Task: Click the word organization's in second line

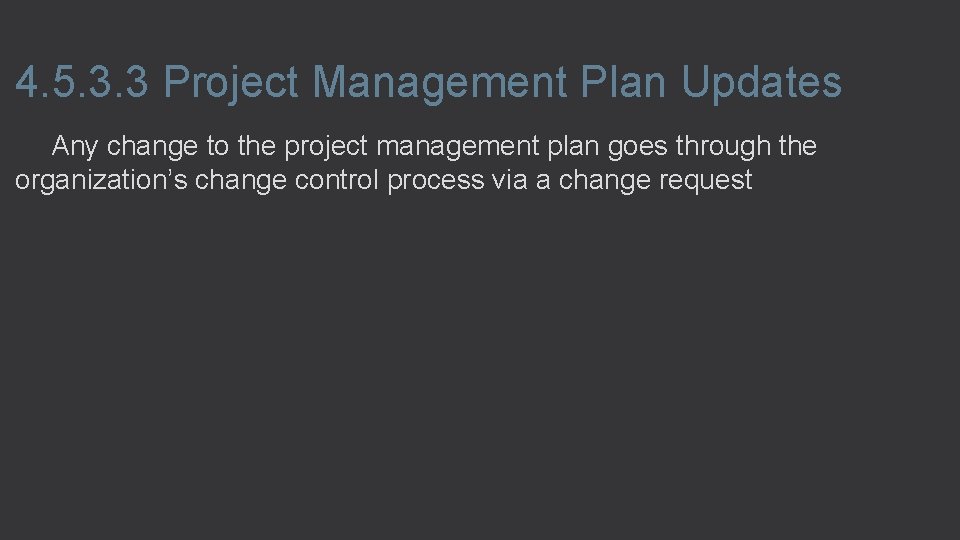Action: point(101,181)
